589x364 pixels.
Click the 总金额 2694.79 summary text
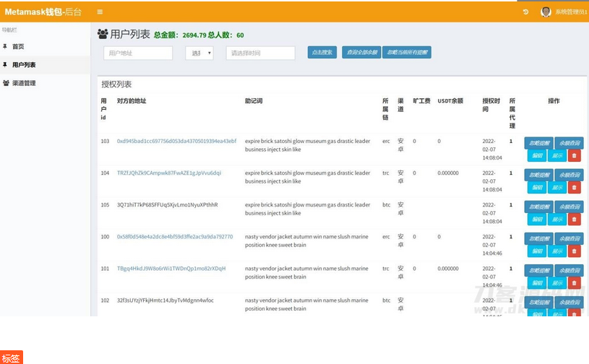pos(180,35)
